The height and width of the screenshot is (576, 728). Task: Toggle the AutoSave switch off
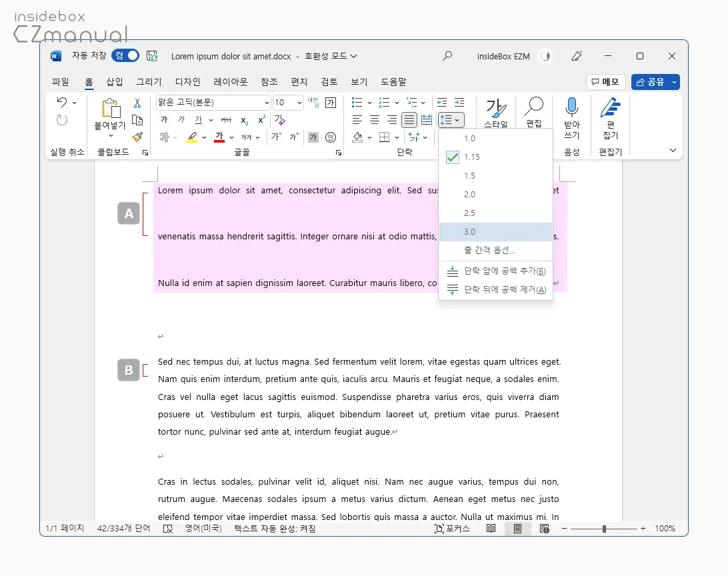pos(125,56)
